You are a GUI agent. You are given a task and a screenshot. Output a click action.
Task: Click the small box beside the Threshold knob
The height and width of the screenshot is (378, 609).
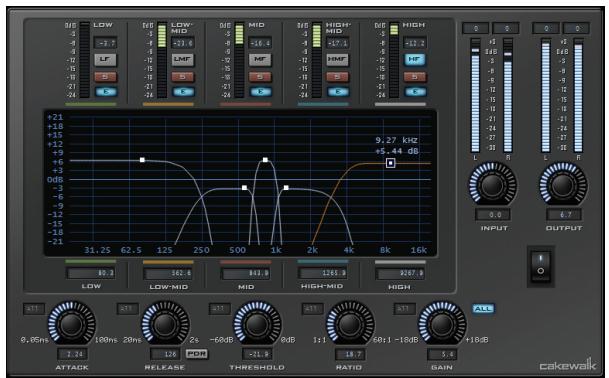click(x=220, y=309)
